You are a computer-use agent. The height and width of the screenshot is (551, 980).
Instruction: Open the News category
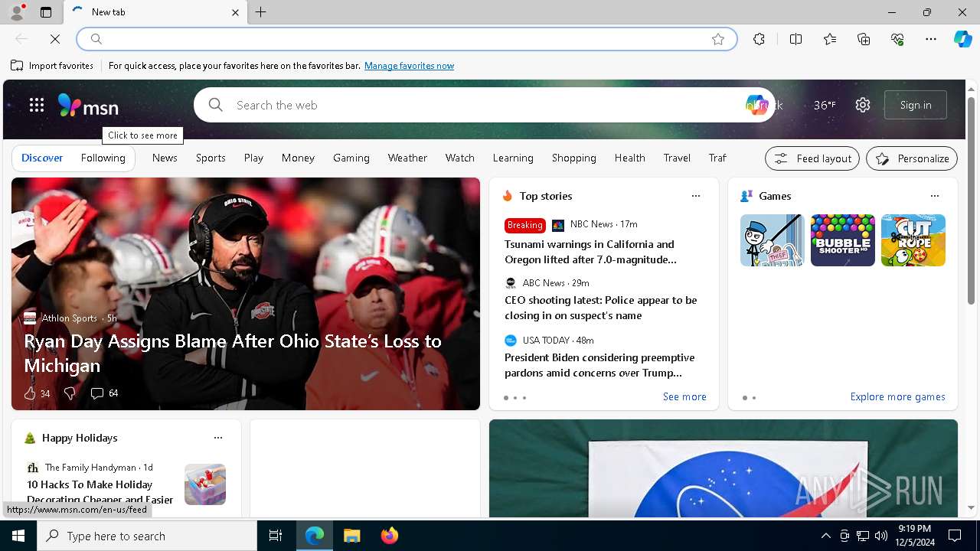pos(165,158)
